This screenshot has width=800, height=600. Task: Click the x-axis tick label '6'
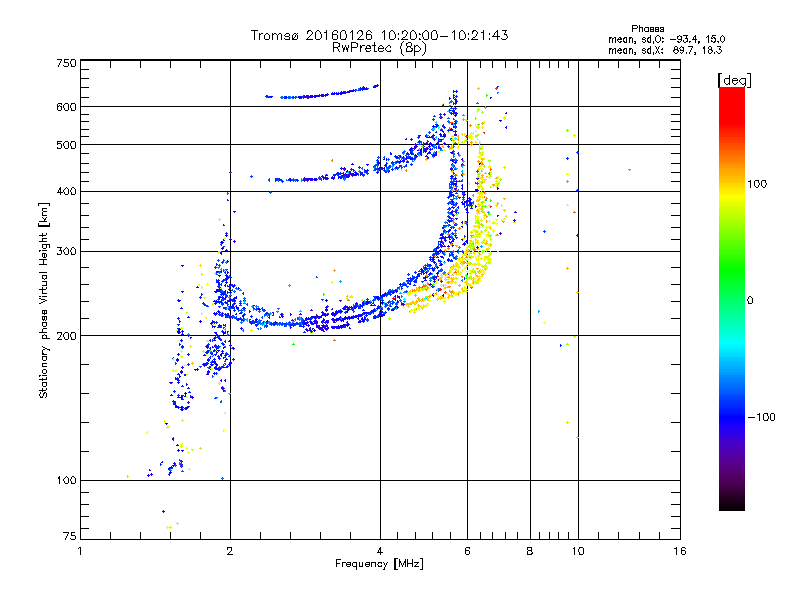(467, 551)
